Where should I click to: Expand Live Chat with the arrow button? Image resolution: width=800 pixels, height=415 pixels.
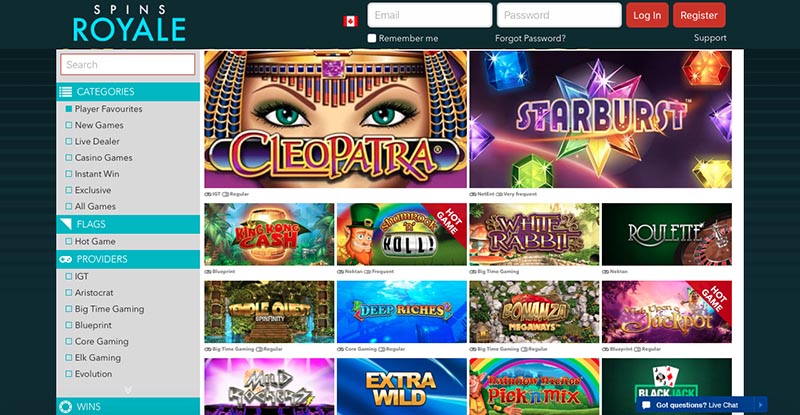click(760, 405)
